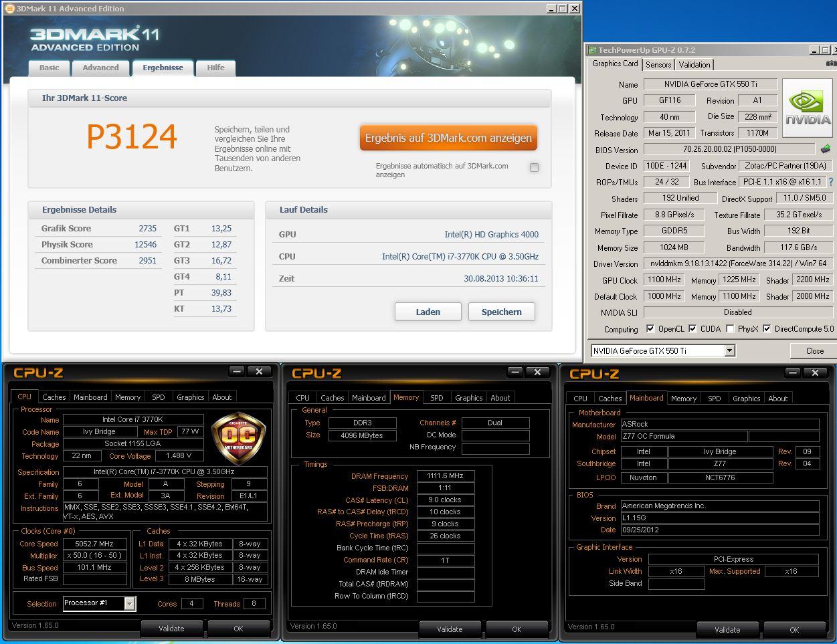The image size is (837, 644).
Task: Click the BIOS Version field in GPU-Z
Action: 729,149
